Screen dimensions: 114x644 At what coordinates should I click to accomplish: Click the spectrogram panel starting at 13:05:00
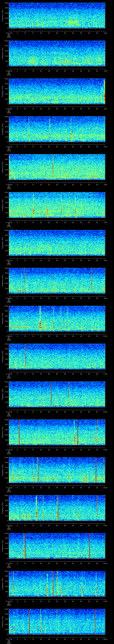57,167
